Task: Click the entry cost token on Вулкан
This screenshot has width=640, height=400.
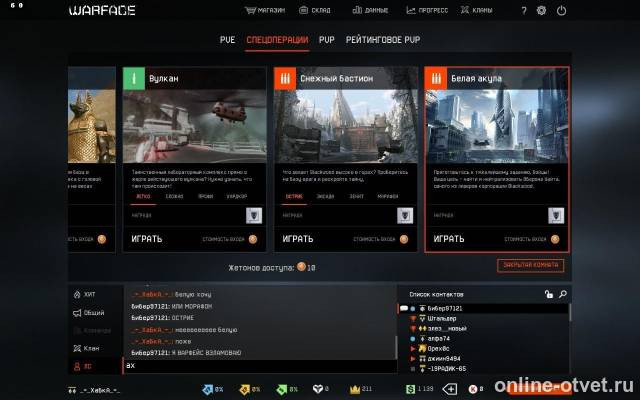Action: tap(253, 239)
